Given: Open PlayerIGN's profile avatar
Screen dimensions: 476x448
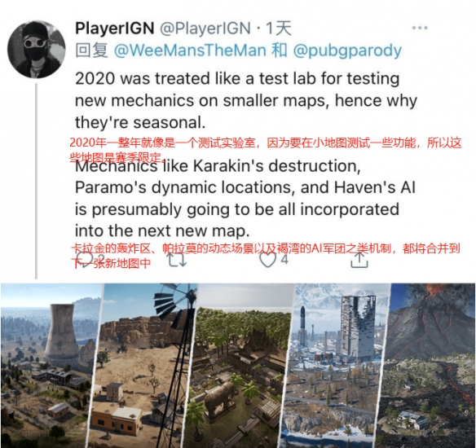Looking at the screenshot, I should (x=37, y=49).
